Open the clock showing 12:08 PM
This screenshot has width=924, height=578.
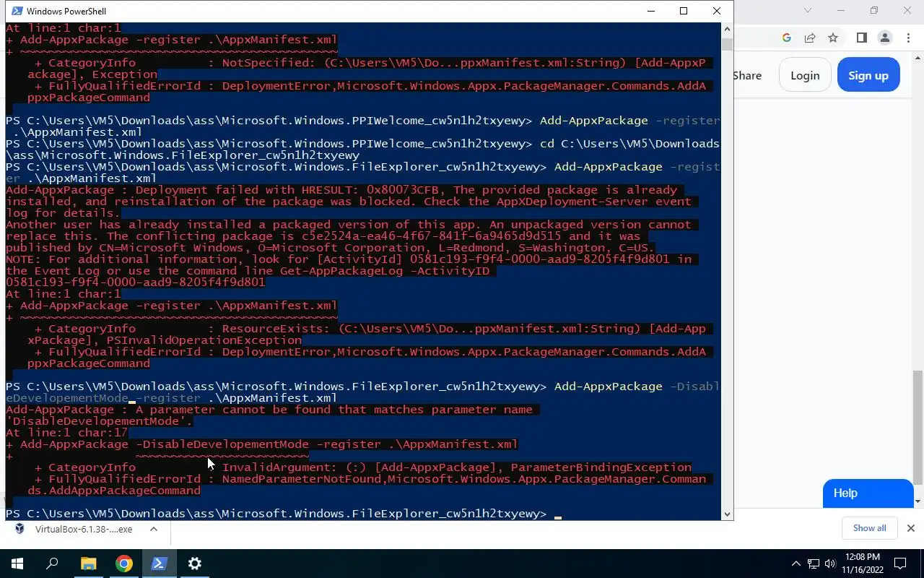[x=862, y=557]
